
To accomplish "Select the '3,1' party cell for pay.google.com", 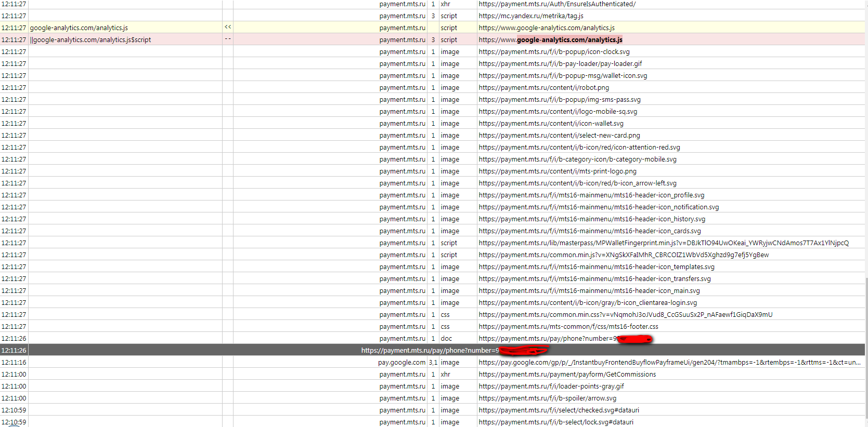I will [x=433, y=363].
